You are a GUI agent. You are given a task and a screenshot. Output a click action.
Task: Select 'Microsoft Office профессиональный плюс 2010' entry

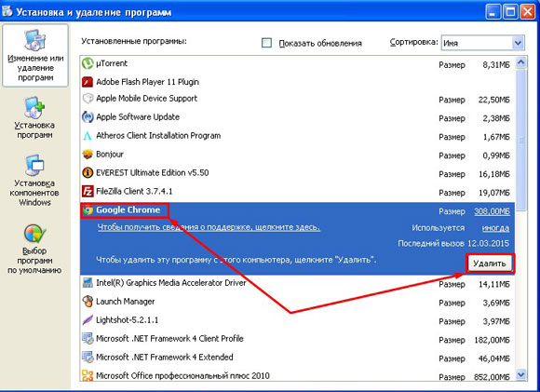[x=182, y=375]
